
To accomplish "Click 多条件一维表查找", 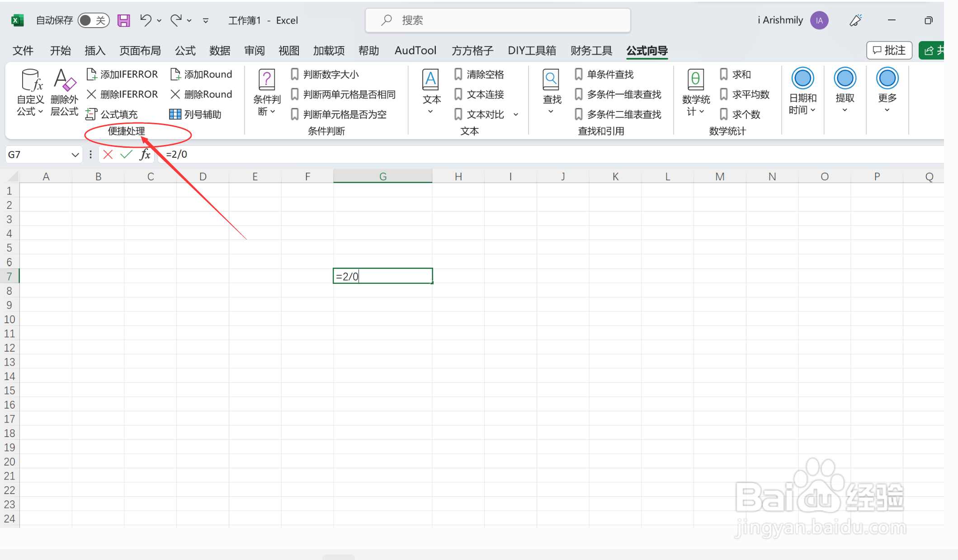I will (618, 94).
